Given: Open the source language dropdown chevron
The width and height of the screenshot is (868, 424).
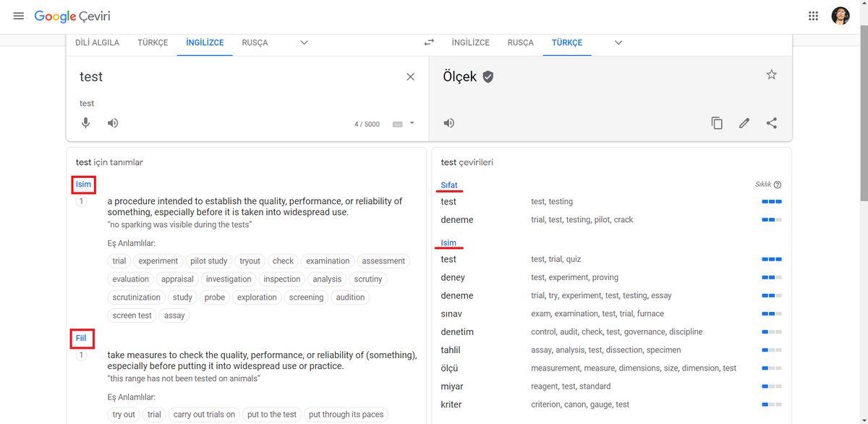Looking at the screenshot, I should tap(303, 42).
